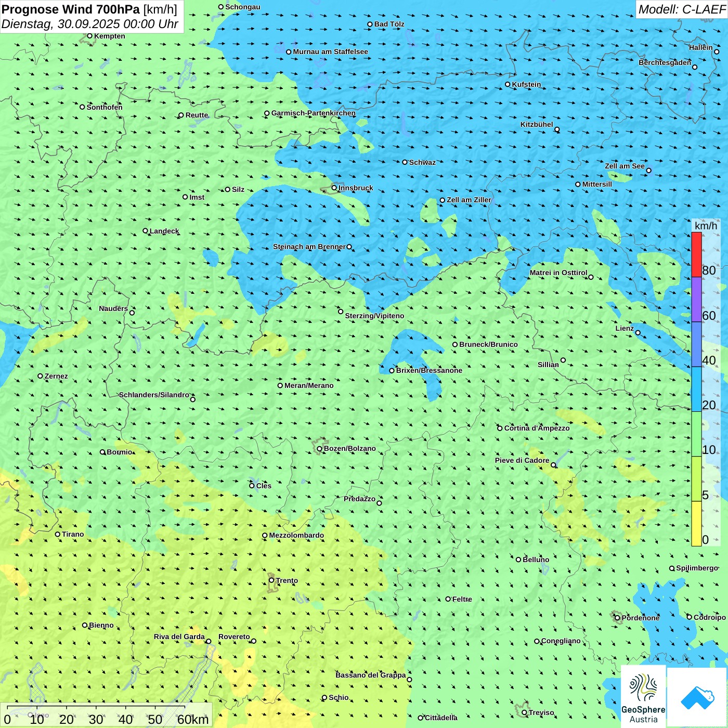Select the Riva del Garda label
The width and height of the screenshot is (728, 728).
pos(179,636)
